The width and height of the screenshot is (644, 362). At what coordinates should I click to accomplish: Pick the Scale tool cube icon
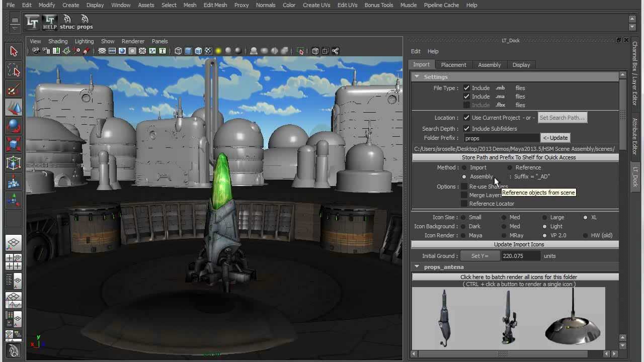pos(14,144)
